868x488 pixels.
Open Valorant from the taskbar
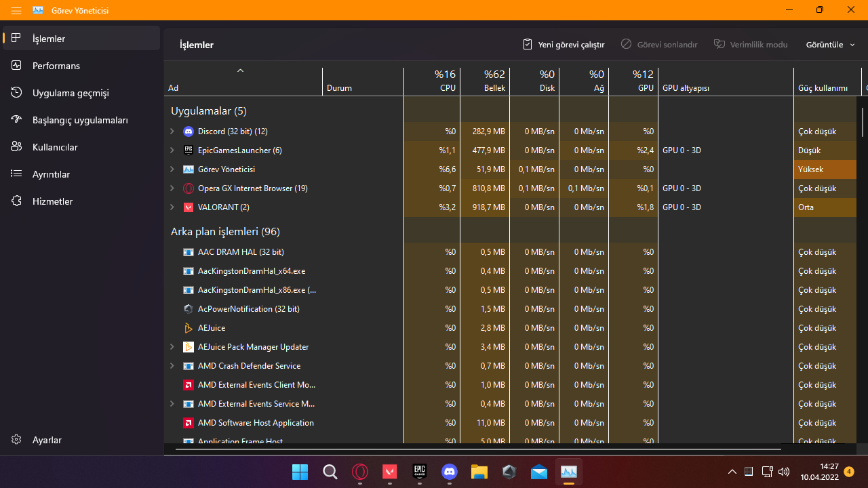pyautogui.click(x=390, y=472)
